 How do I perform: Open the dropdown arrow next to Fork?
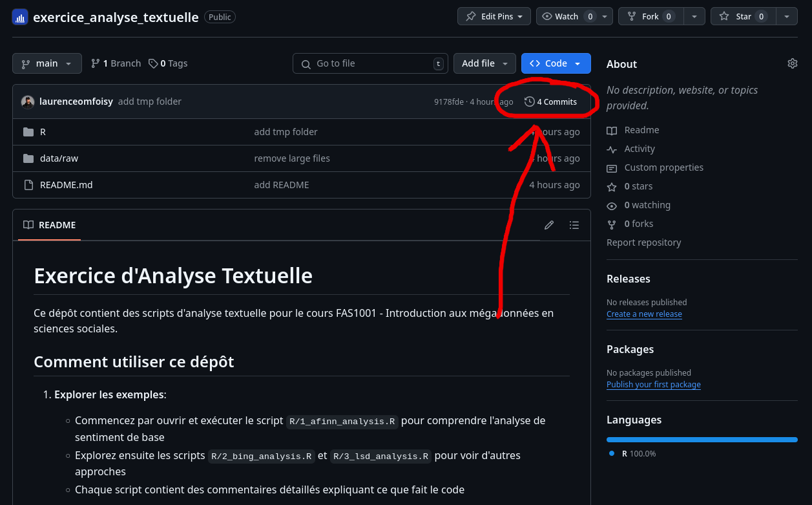tap(694, 16)
